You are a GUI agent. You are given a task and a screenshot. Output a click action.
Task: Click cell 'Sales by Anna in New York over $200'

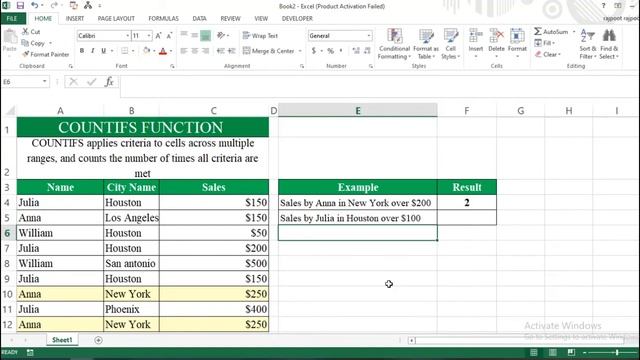click(358, 203)
